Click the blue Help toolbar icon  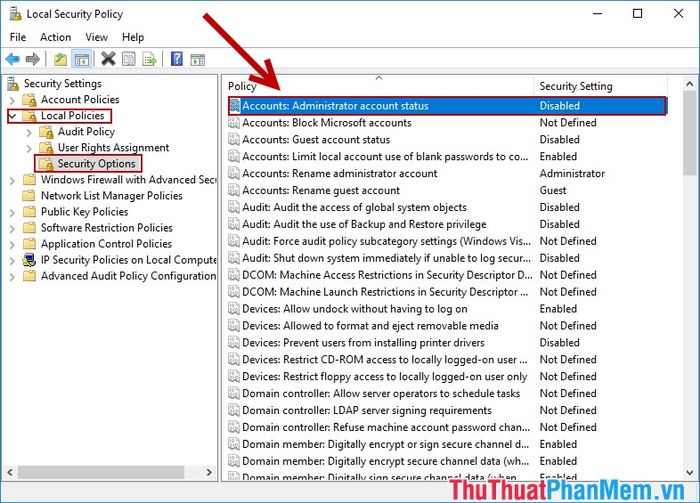pyautogui.click(x=176, y=59)
